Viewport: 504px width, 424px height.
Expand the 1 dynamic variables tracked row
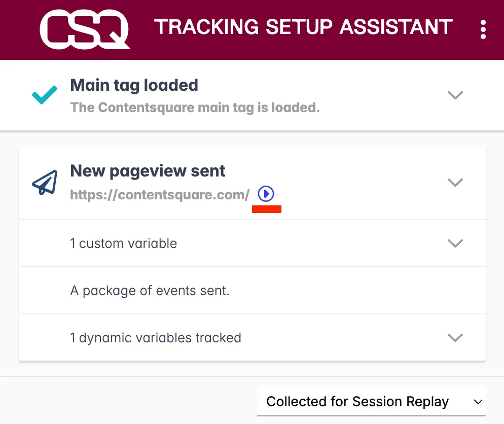point(455,338)
